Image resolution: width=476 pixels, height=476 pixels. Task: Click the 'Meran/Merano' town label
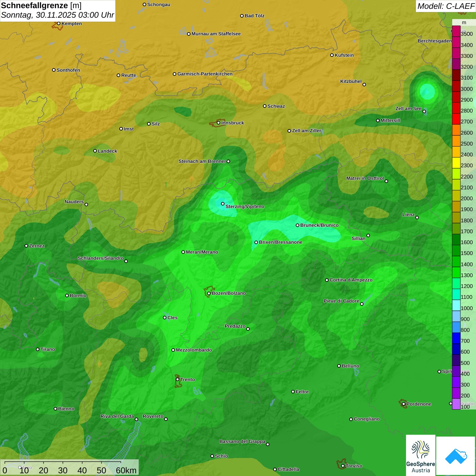pos(202,252)
